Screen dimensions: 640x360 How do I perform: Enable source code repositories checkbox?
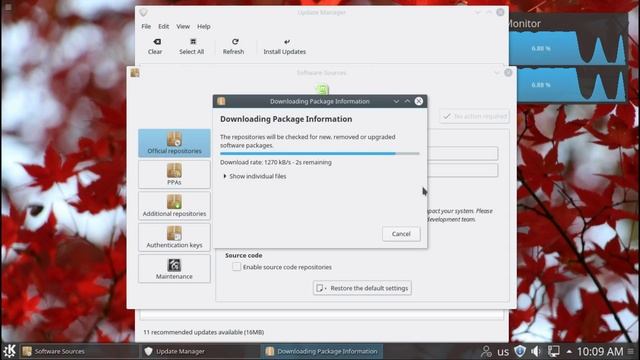pos(236,267)
